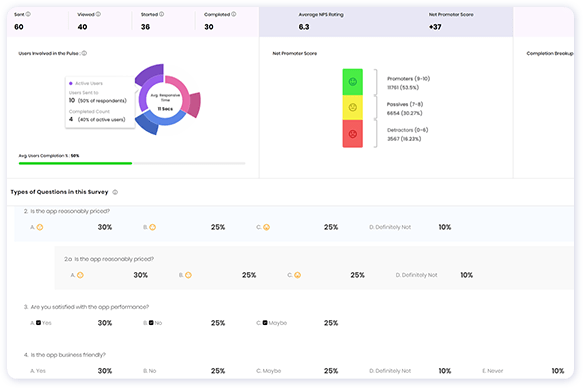Viewport: 583px width, 388px height.
Task: Expand sub-question 2.a about app pricing
Action: click(x=109, y=259)
